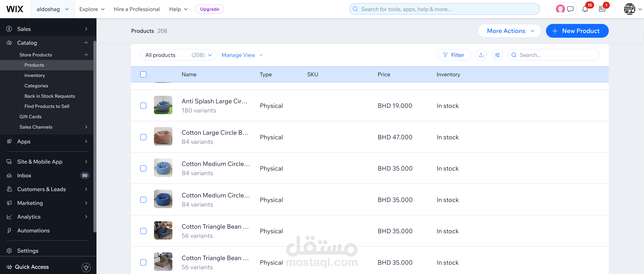
Task: Tick the select-all checkbox in table header
Action: (143, 74)
